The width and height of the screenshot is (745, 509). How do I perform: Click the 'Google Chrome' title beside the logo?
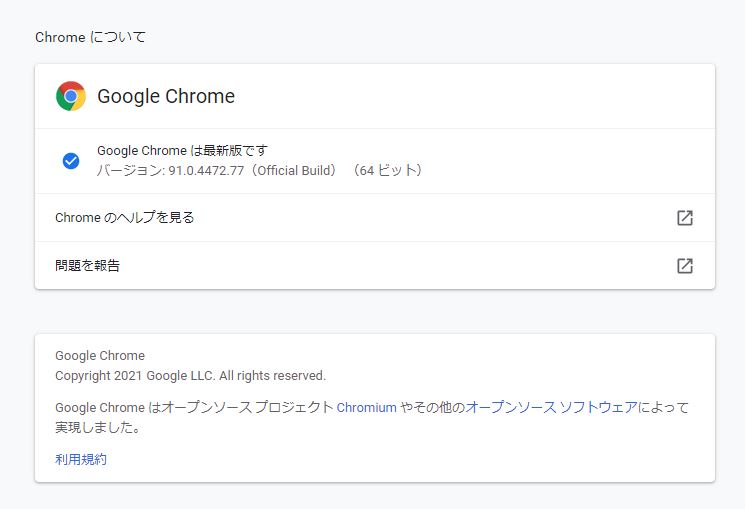coord(166,97)
